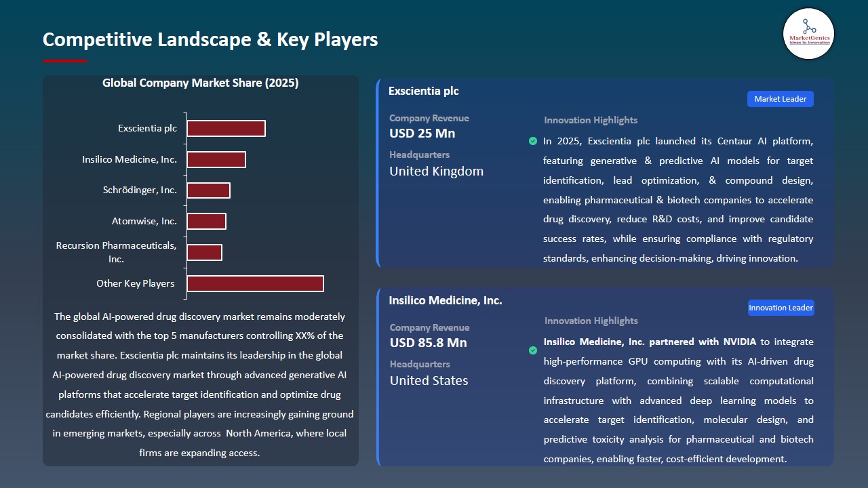Image resolution: width=868 pixels, height=488 pixels.
Task: Select the United Kingdom headquarters text
Action: coord(436,171)
